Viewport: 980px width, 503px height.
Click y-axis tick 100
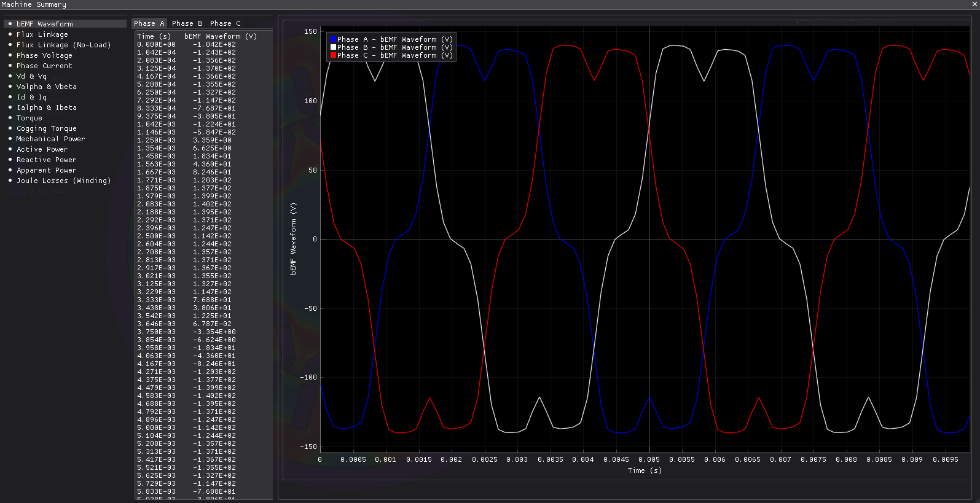tap(310, 101)
